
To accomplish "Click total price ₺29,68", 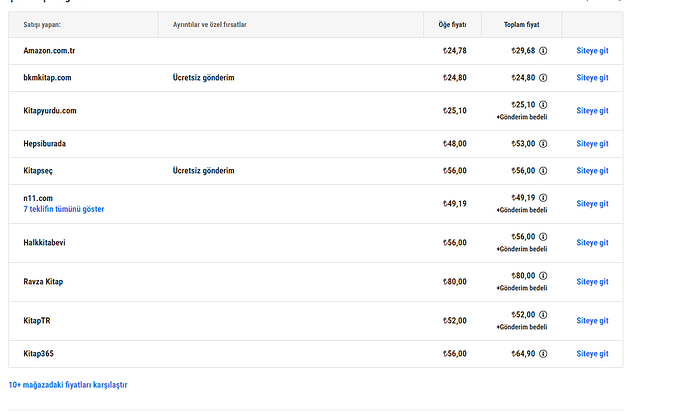I will coord(523,51).
